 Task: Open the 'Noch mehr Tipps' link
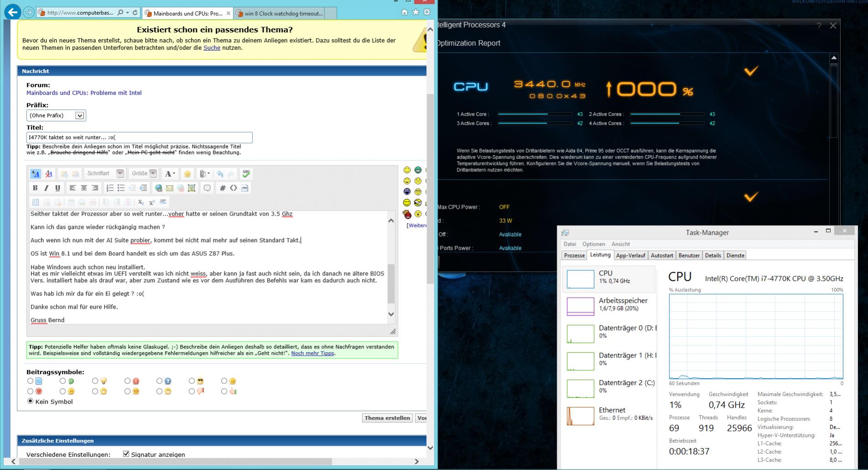coord(313,353)
